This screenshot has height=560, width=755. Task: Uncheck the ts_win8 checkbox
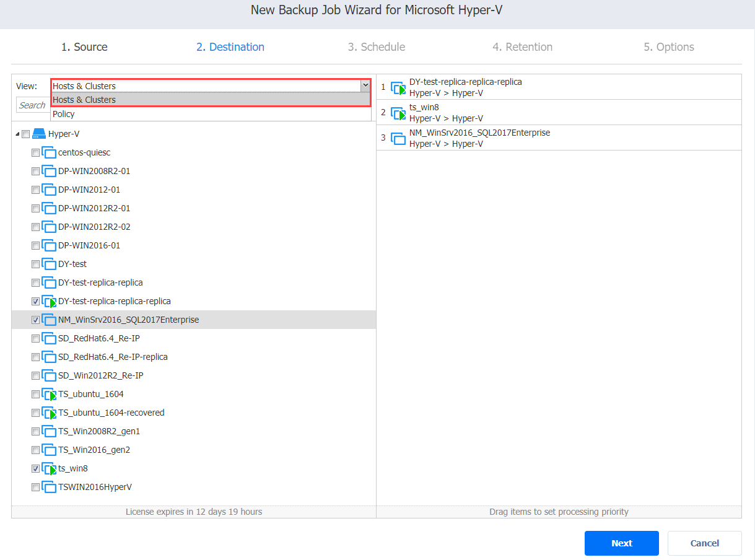36,469
